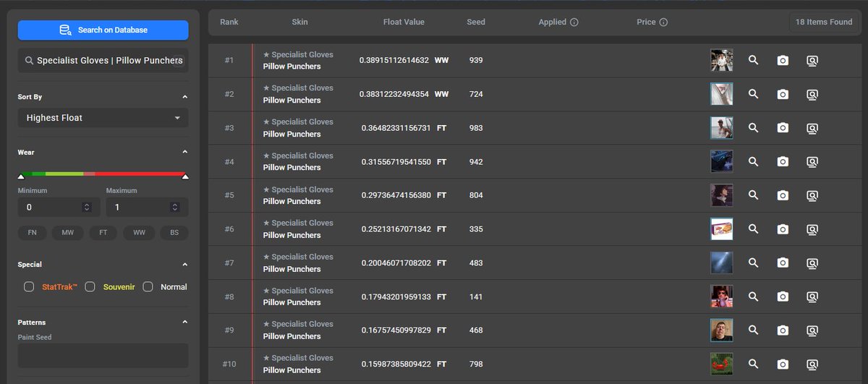Click the camera icon in rank #5 row
This screenshot has height=384, width=868.
pyautogui.click(x=783, y=195)
